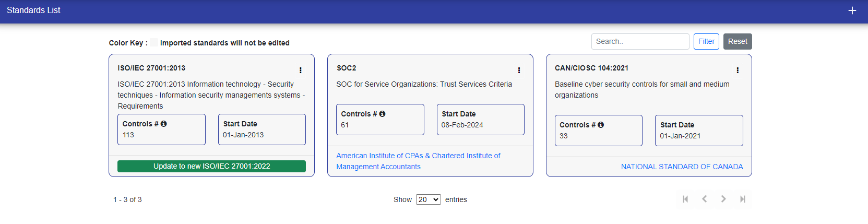Click the imported standards color key swatch
Viewport: 868px width, 224px height.
coord(154,43)
